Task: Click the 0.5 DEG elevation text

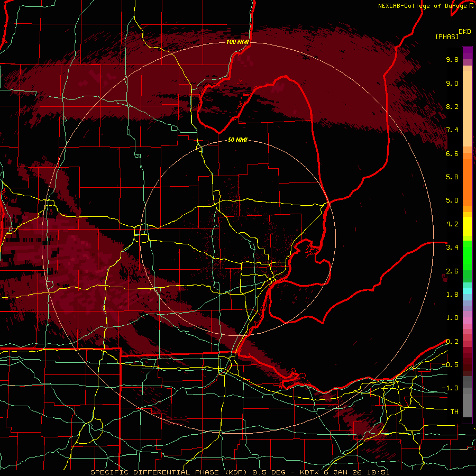Action: [x=269, y=472]
